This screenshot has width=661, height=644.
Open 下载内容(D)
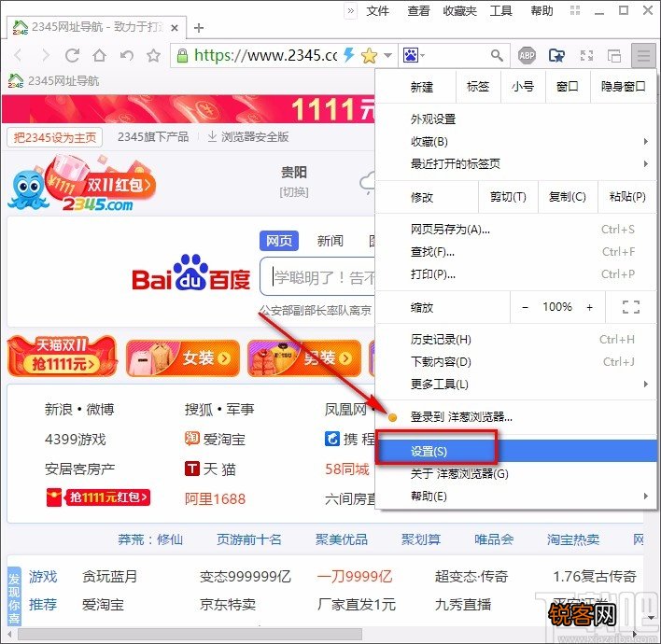[515, 361]
